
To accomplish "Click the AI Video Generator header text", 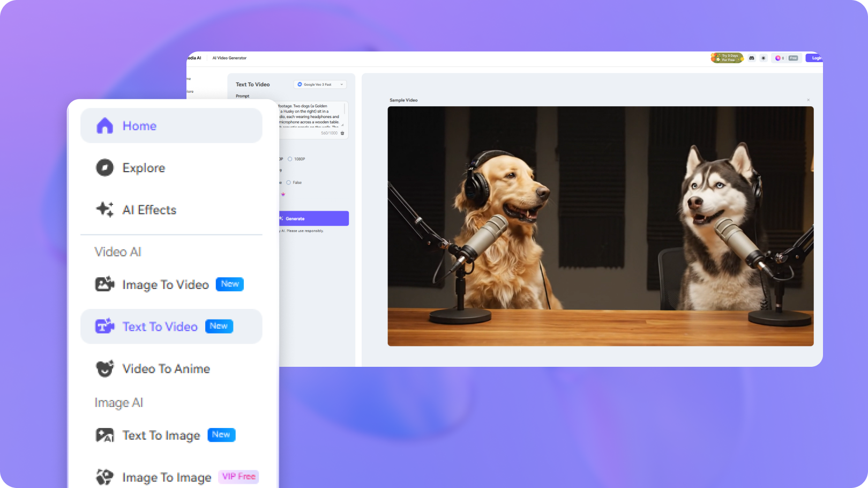I will click(229, 58).
